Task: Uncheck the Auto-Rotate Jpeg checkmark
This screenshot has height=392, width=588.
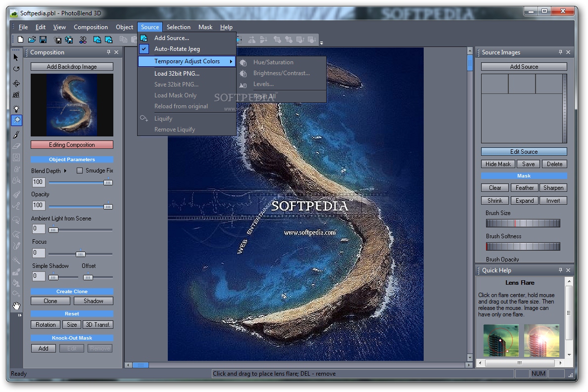Action: coord(144,48)
